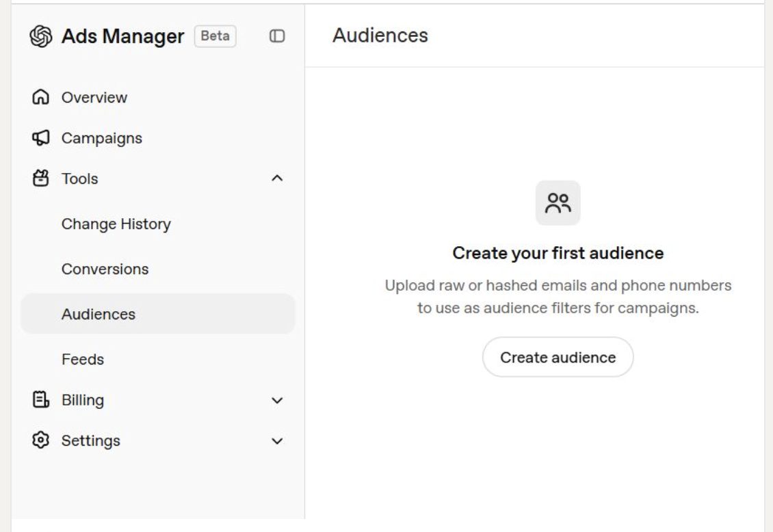Select Audiences in the sidebar

pyautogui.click(x=158, y=314)
